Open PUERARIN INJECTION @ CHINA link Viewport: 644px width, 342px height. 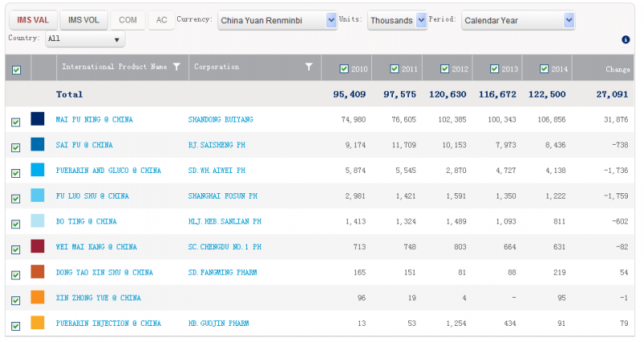tap(109, 323)
